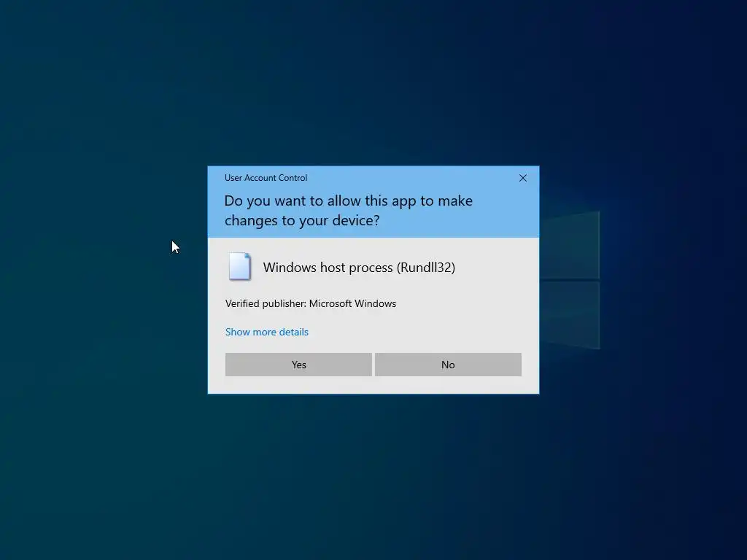Close the User Account Control dialog

(x=522, y=178)
